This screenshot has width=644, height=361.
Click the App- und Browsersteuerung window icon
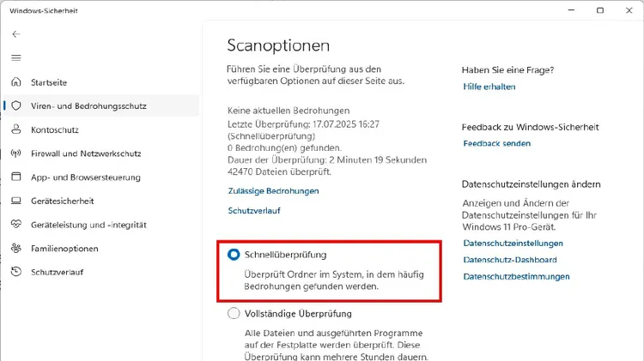16,177
